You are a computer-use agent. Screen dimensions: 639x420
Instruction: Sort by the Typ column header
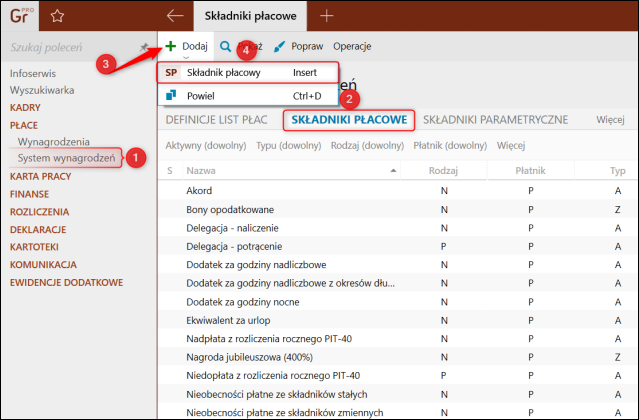coord(617,171)
